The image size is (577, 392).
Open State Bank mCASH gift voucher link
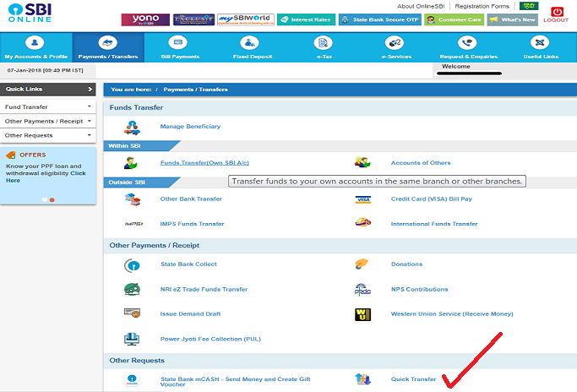click(x=236, y=382)
